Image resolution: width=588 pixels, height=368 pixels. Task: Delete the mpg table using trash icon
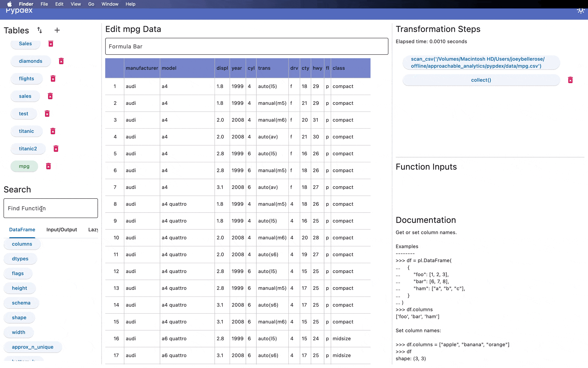(x=49, y=166)
